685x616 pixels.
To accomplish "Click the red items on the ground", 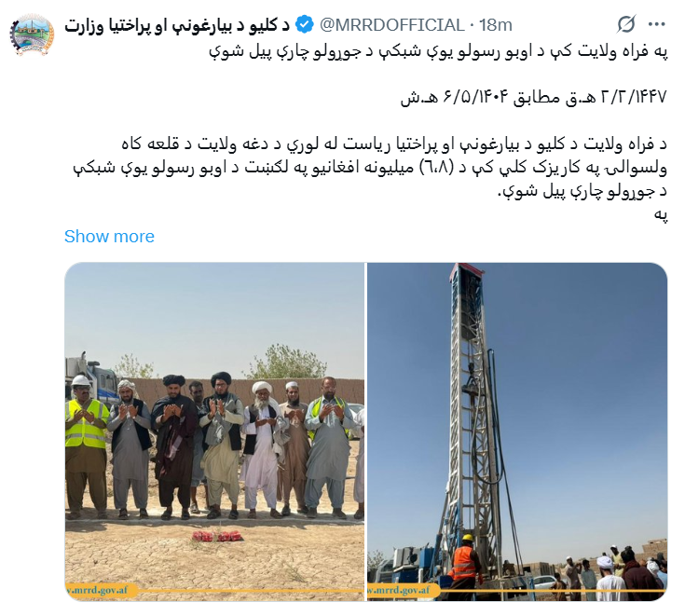I will 216,536.
